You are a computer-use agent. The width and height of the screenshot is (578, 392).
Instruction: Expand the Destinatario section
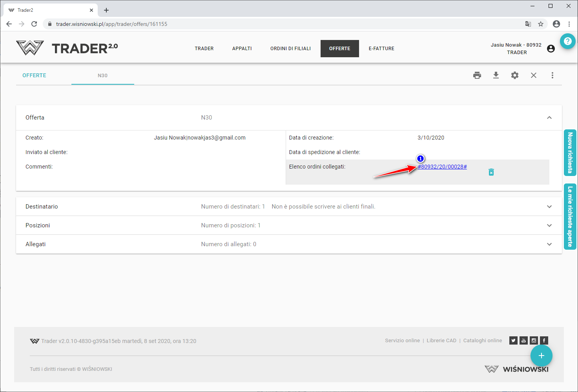click(549, 207)
